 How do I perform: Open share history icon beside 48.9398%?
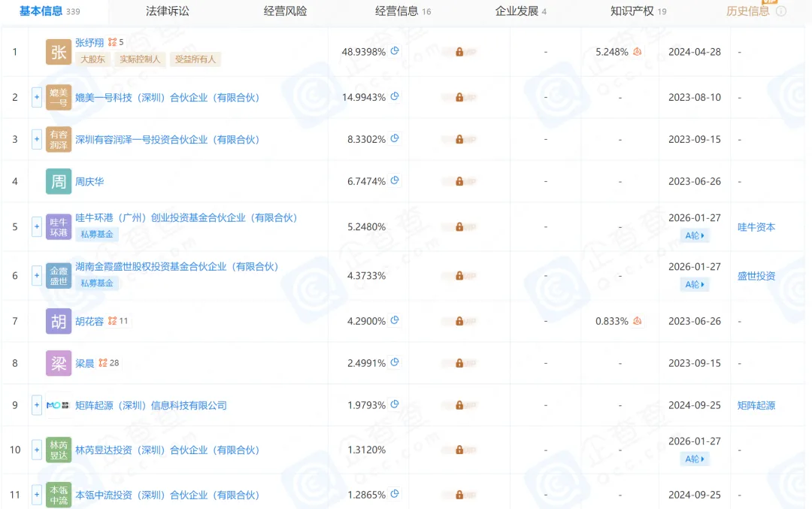click(x=395, y=50)
